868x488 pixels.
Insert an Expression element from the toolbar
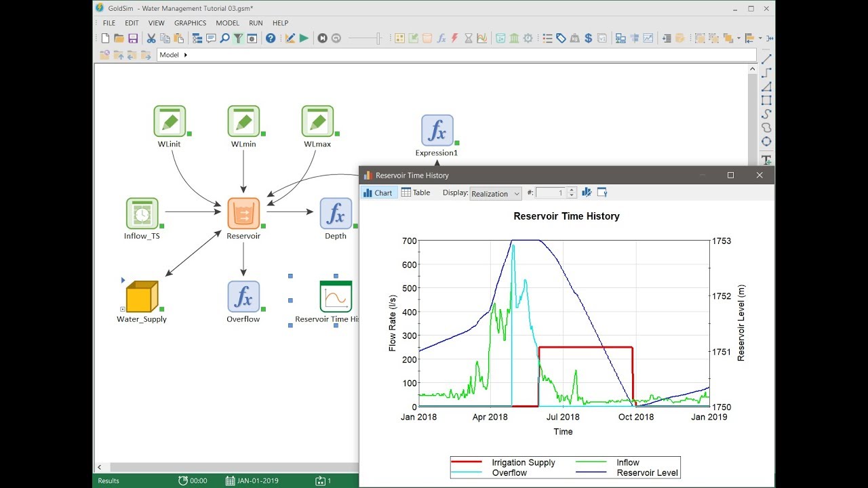[441, 39]
